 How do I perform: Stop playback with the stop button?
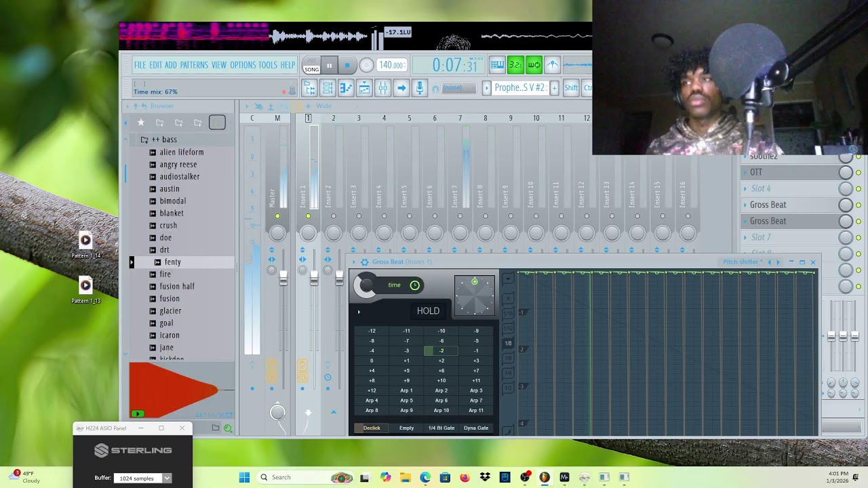[347, 66]
